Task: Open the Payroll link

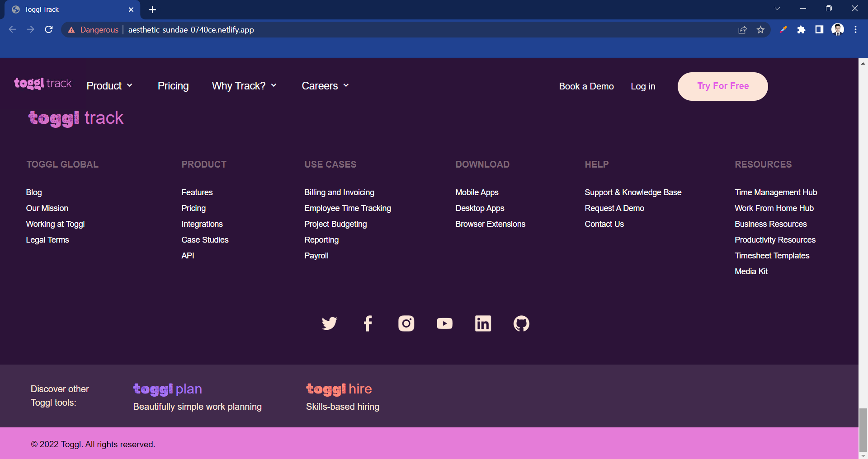Action: click(x=316, y=256)
